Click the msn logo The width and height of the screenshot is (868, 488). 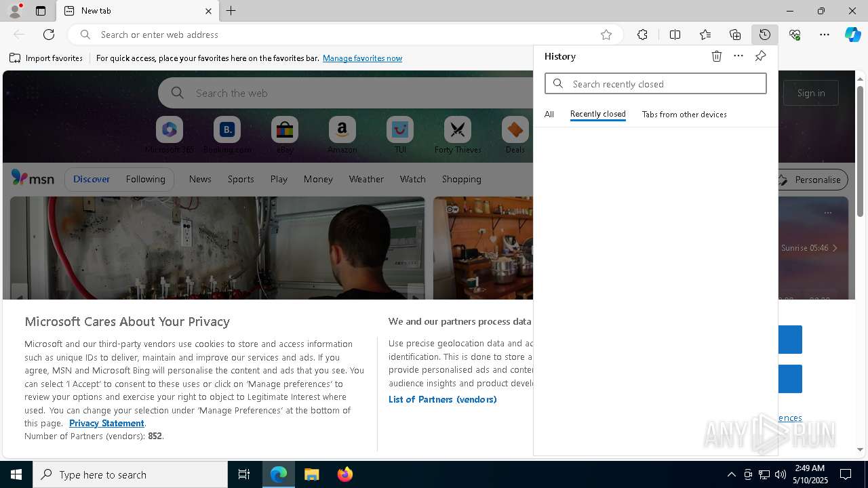33,178
